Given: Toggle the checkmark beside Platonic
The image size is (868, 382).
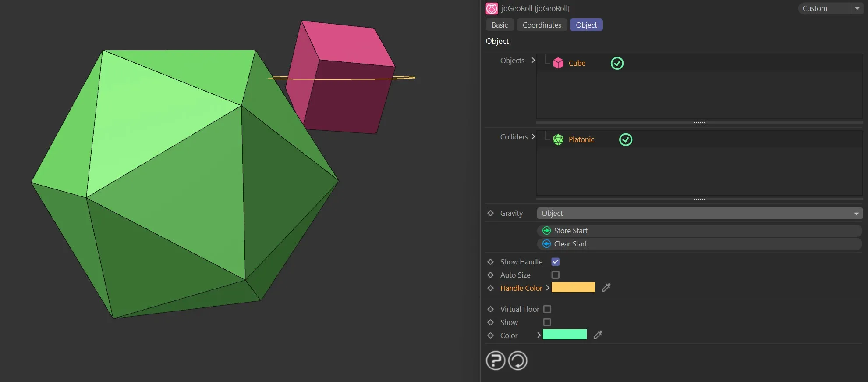Looking at the screenshot, I should 625,139.
